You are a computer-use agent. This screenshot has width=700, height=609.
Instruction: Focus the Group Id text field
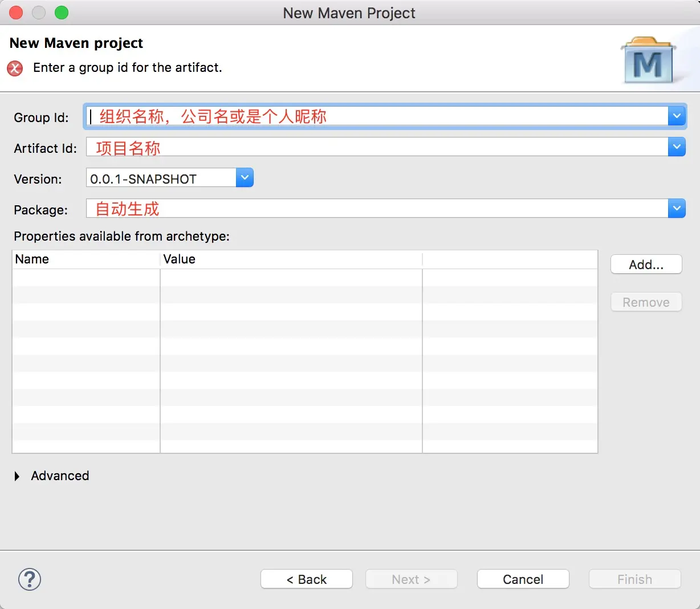(x=377, y=116)
